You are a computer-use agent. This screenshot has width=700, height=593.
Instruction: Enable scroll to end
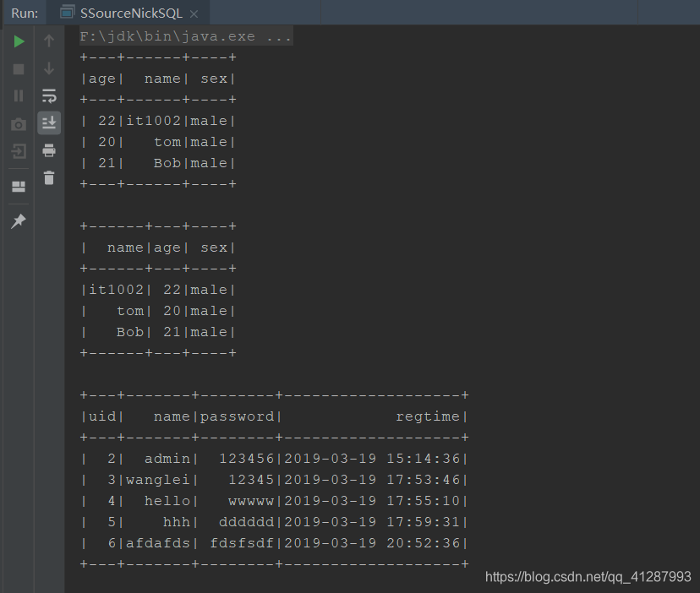48,124
